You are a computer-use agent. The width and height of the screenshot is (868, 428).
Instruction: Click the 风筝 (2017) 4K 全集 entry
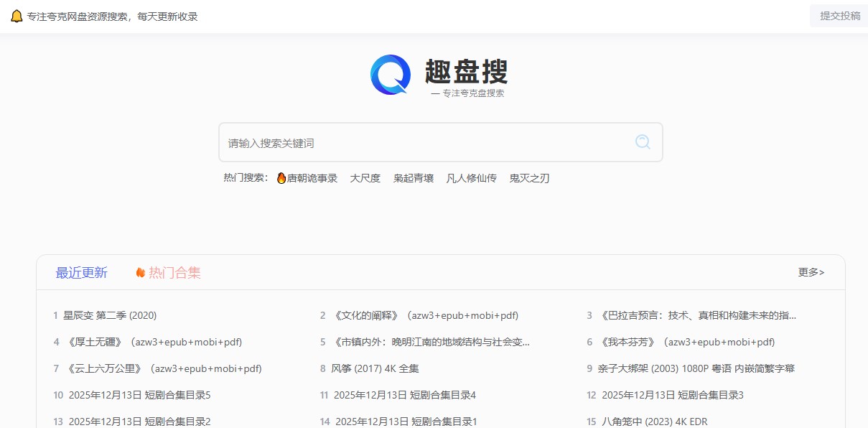[377, 368]
